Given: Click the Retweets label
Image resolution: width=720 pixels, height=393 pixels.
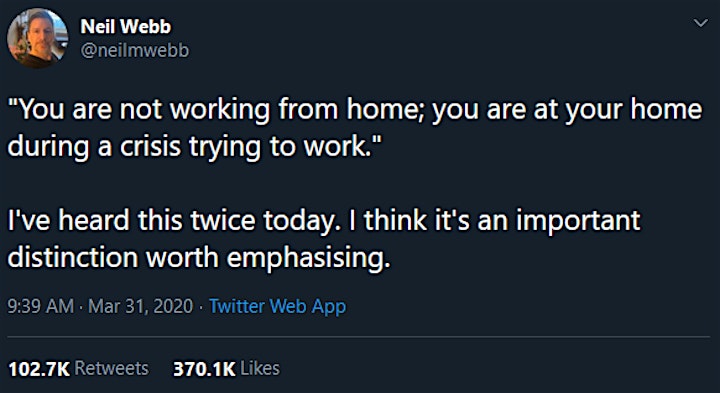Looking at the screenshot, I should click(x=112, y=368).
